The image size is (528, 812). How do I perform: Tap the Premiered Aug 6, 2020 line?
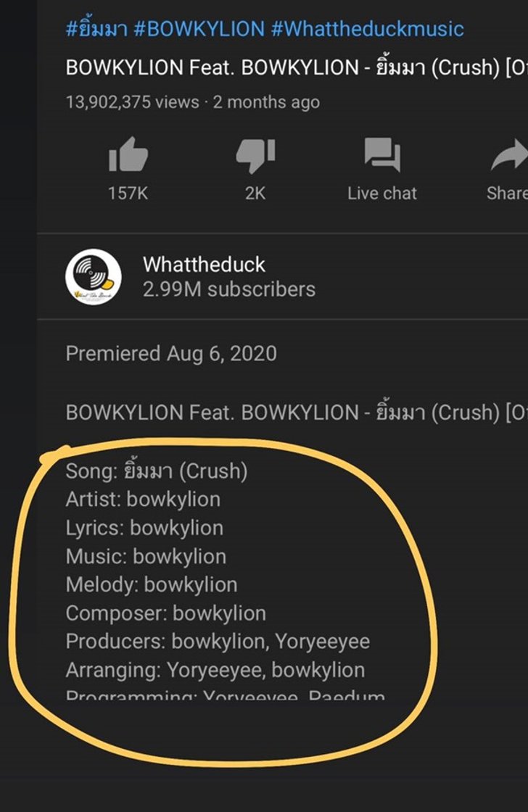(x=171, y=354)
